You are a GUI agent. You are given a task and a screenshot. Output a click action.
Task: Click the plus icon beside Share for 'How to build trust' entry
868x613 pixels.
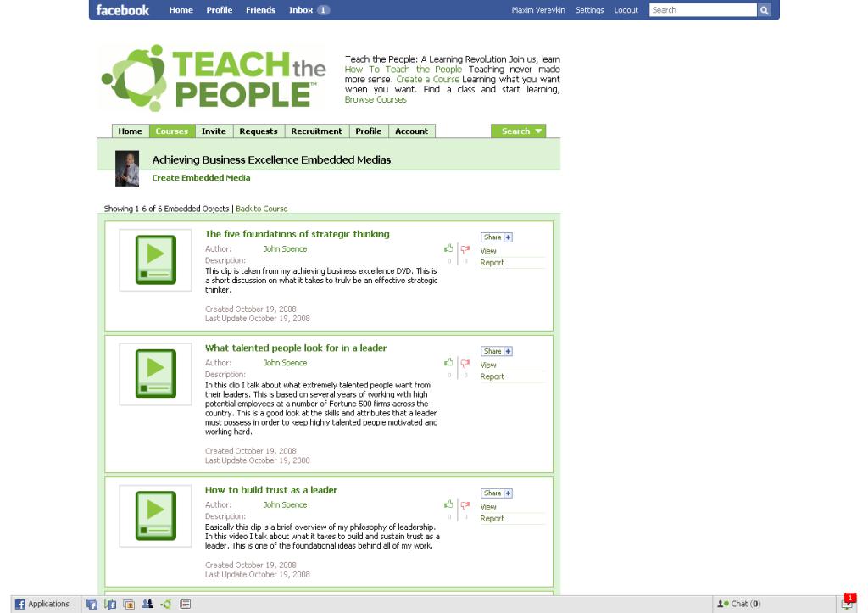click(x=509, y=493)
